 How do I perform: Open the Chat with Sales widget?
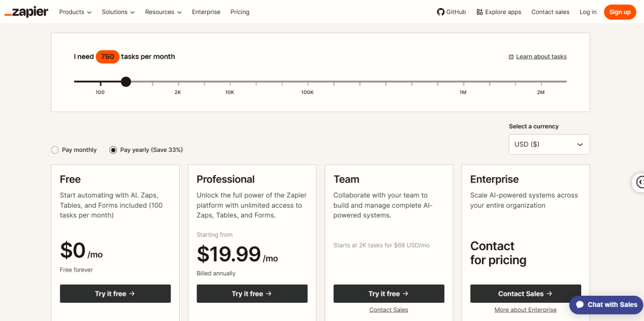coord(606,305)
